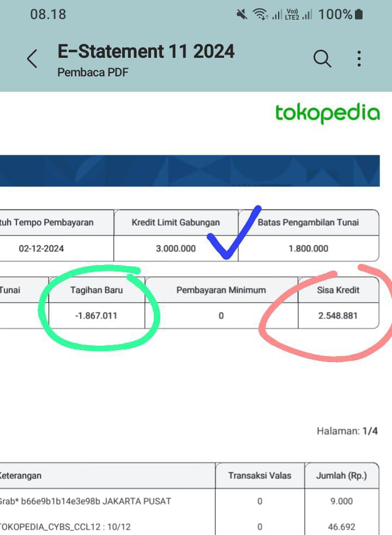Select the 1.800.000 cash limit value
This screenshot has width=392, height=535.
click(309, 248)
